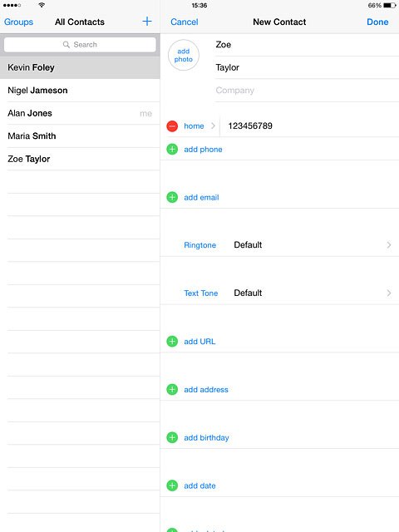Tap the add photo circle
This screenshot has height=532, width=399.
point(184,55)
